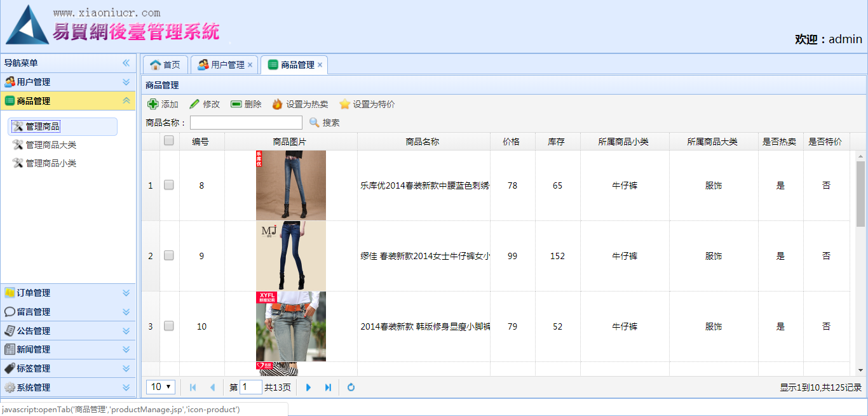The height and width of the screenshot is (416, 868).
Task: Expand the 用户管理 accordion section
Action: (x=126, y=82)
